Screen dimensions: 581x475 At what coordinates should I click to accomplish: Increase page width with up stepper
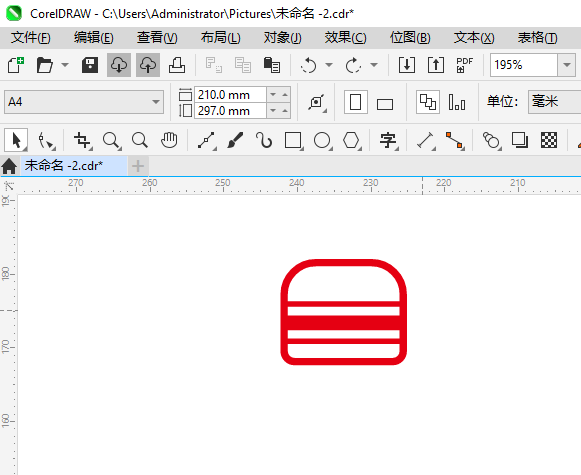tap(285, 95)
